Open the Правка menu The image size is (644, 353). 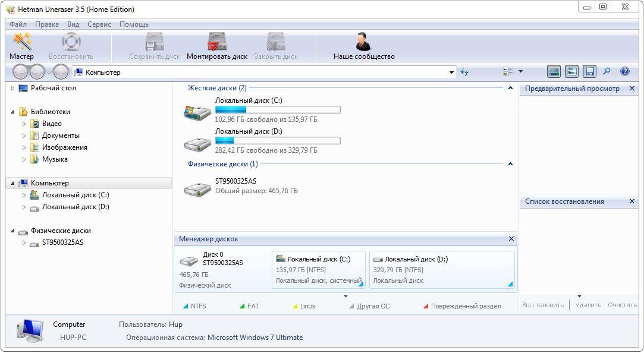[x=47, y=24]
